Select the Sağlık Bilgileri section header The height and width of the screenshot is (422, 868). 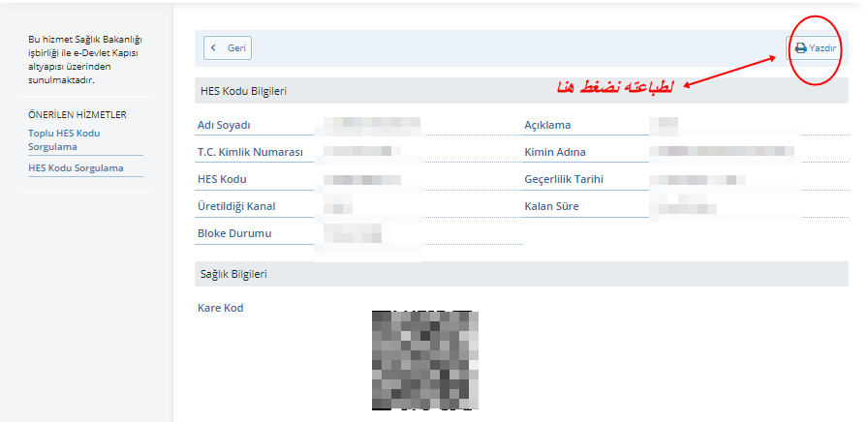coord(521,274)
